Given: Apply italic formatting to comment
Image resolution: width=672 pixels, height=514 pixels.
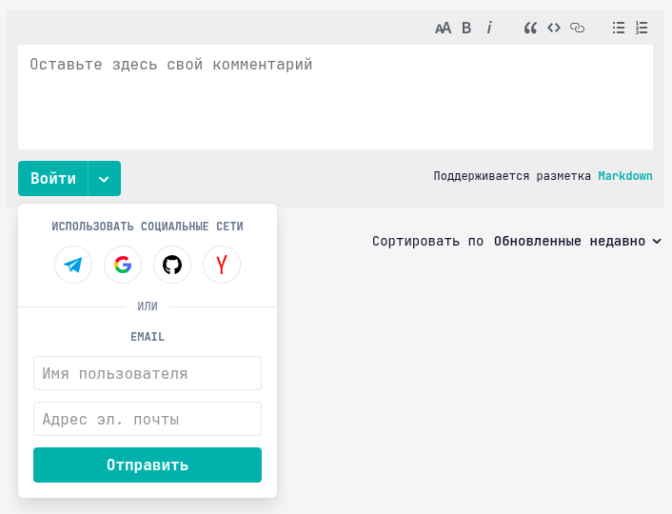Looking at the screenshot, I should pyautogui.click(x=489, y=28).
